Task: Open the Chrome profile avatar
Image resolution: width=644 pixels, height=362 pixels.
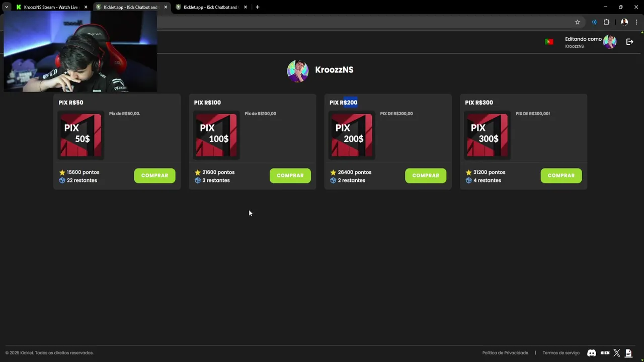Action: pos(624,22)
